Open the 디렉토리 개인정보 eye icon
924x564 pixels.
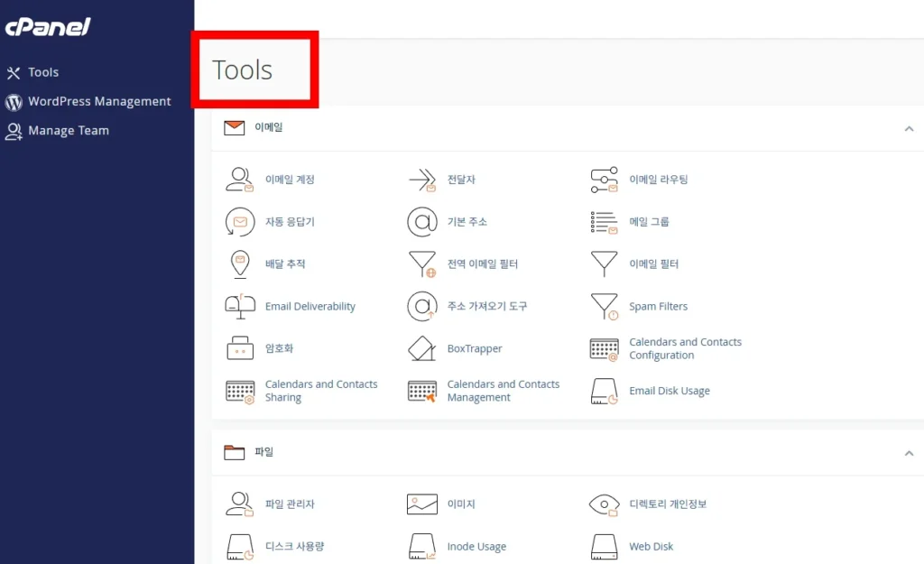604,504
